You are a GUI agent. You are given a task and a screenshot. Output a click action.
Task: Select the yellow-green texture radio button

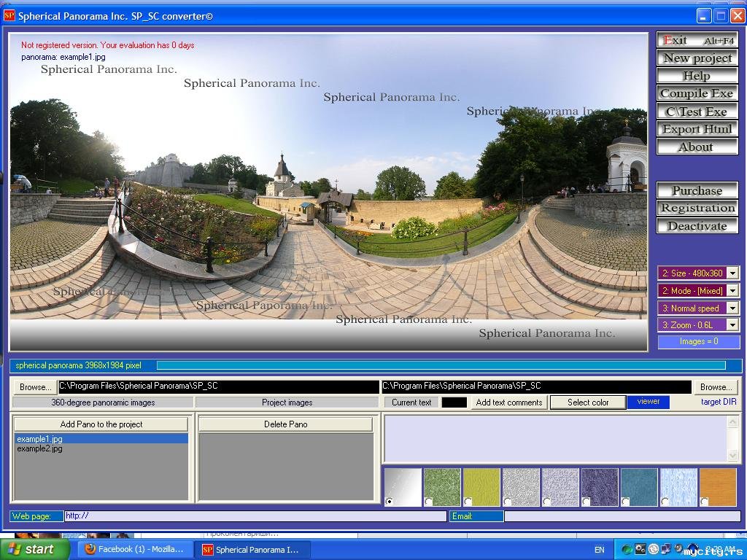[x=468, y=501]
